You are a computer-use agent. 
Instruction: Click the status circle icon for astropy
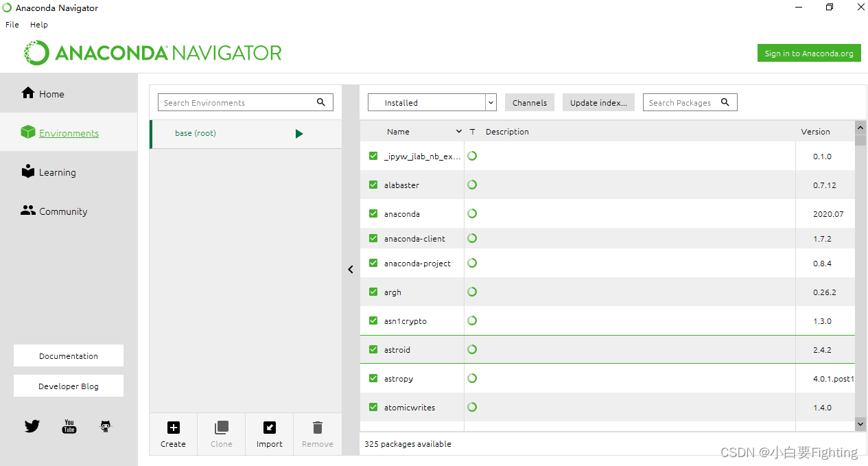tap(472, 378)
